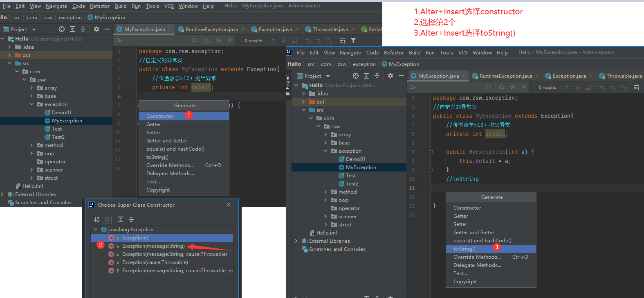Image resolution: width=644 pixels, height=298 pixels.
Task: Close the Choose Super Class Constructor dialog
Action: coord(229,205)
